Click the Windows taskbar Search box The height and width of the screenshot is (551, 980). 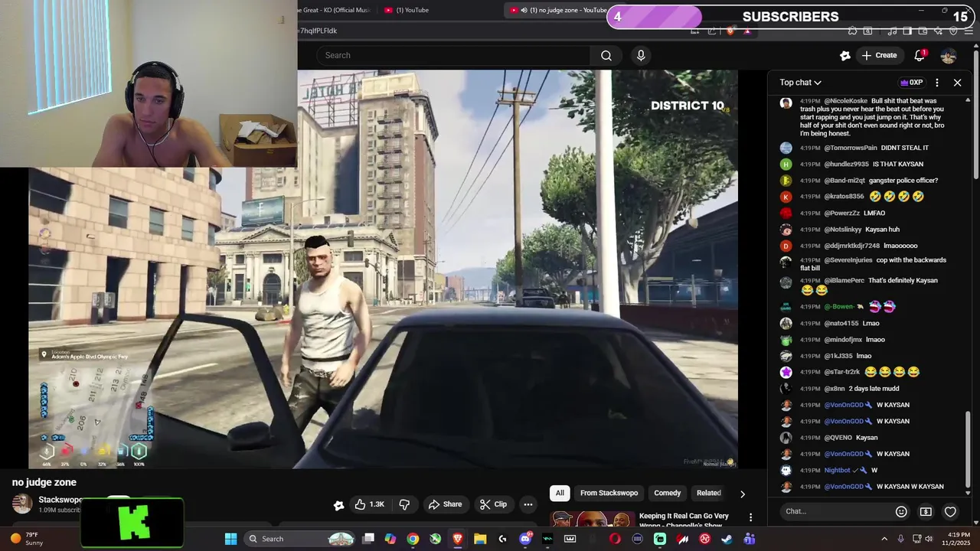(x=301, y=539)
